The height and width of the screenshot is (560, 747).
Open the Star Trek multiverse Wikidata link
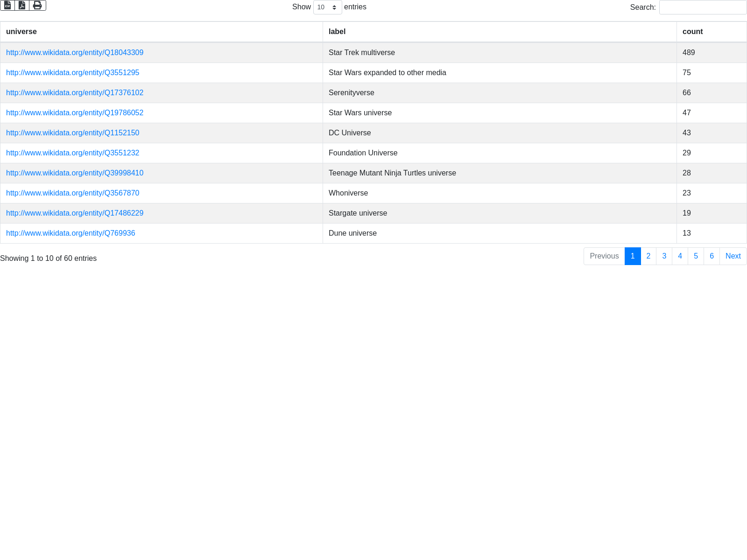pos(75,53)
